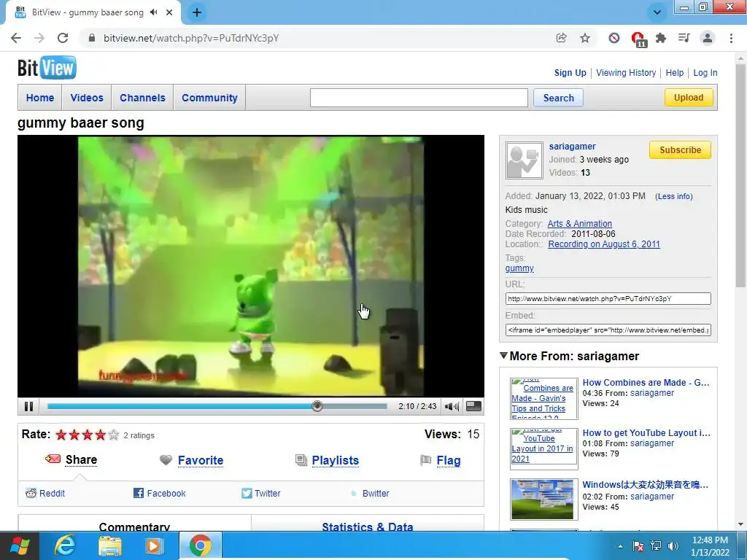Open Recording on August 6, 2011 link
The height and width of the screenshot is (560, 747).
point(603,244)
